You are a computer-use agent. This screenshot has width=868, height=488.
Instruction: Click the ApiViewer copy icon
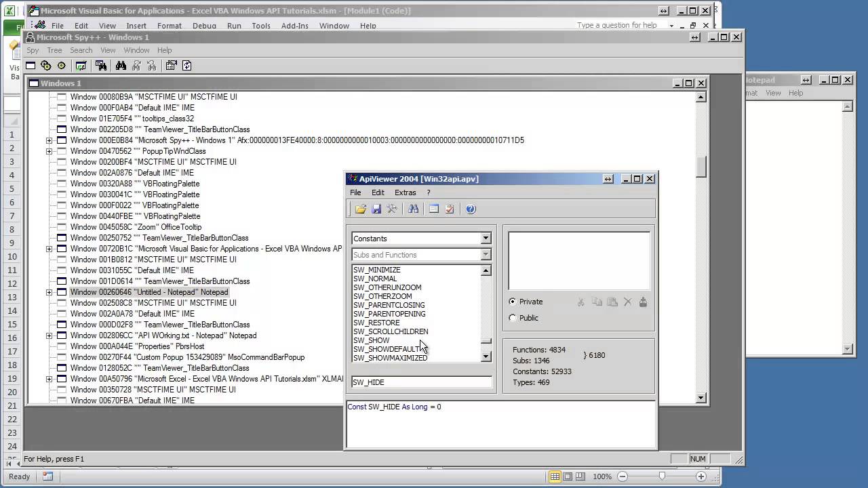597,302
